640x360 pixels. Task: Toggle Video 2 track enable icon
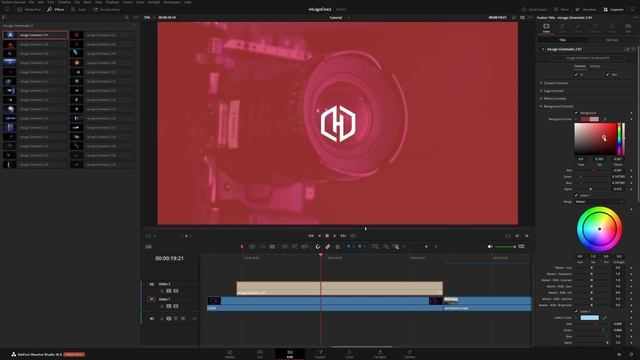pyautogui.click(x=176, y=291)
